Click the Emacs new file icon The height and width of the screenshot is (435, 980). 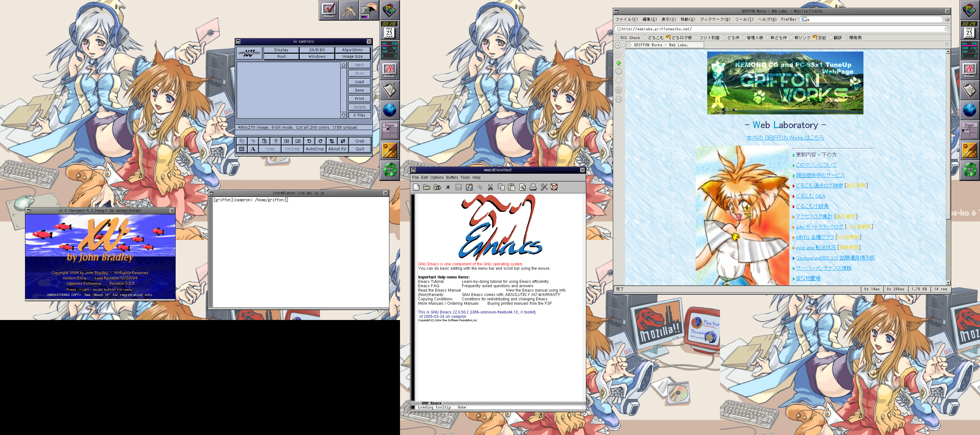[x=416, y=187]
